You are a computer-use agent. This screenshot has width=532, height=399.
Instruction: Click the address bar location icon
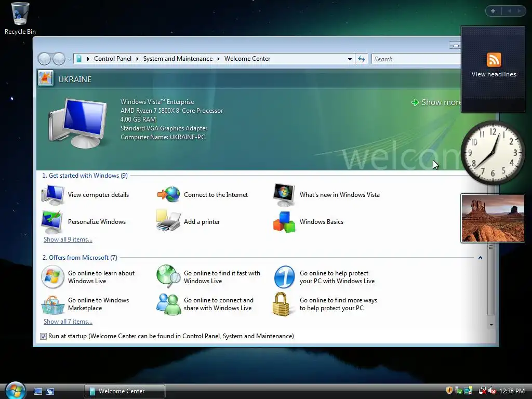coord(79,59)
